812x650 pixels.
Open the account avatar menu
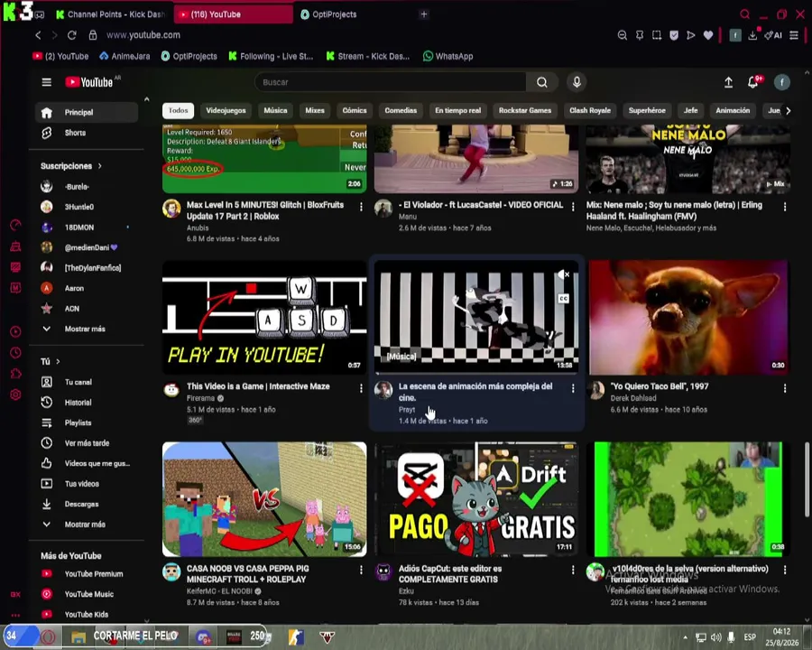tap(781, 82)
